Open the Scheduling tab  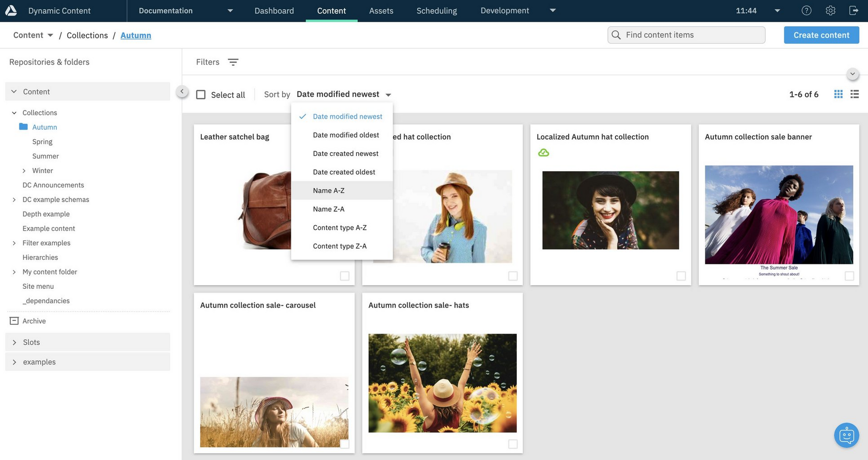pyautogui.click(x=437, y=11)
